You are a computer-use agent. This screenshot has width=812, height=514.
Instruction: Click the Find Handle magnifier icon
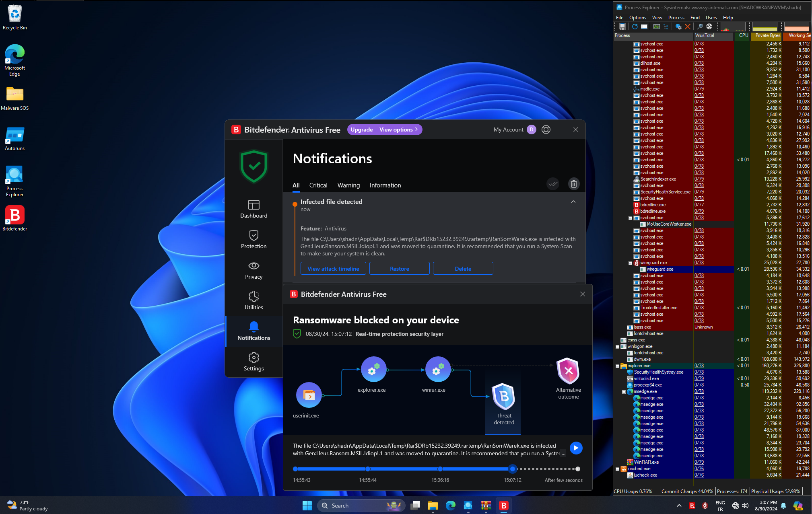point(700,27)
